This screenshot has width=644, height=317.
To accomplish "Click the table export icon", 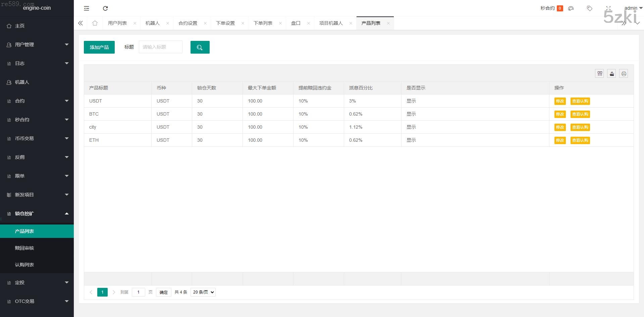I will click(611, 74).
